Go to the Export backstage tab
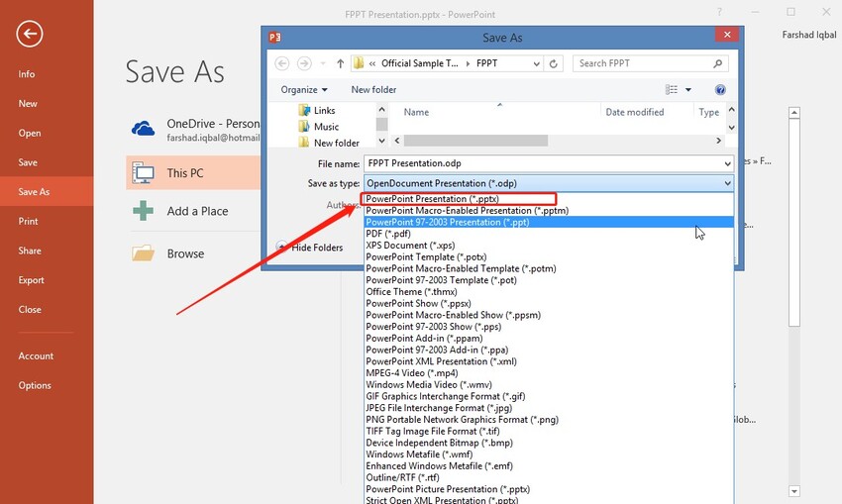Screen dimensions: 842x504 [47, 280]
